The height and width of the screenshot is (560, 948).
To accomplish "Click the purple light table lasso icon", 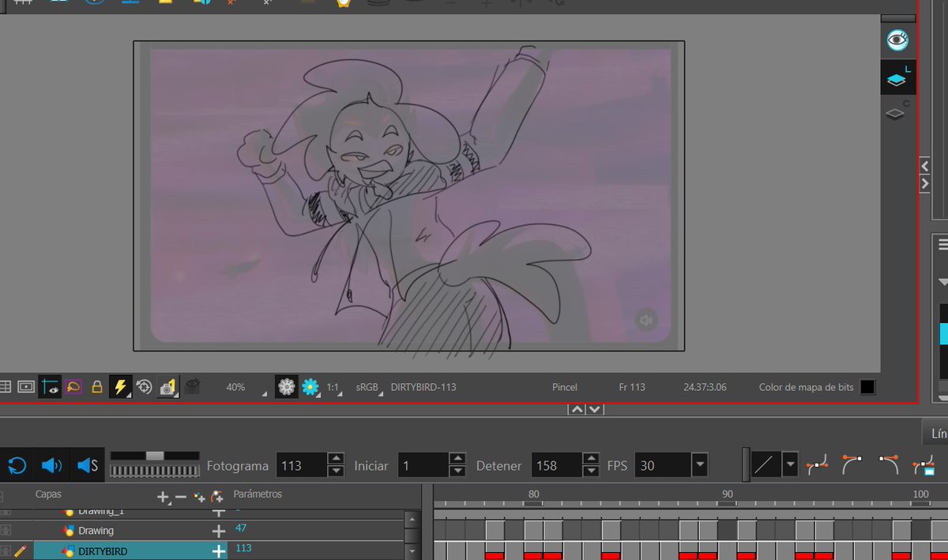I will pos(73,387).
